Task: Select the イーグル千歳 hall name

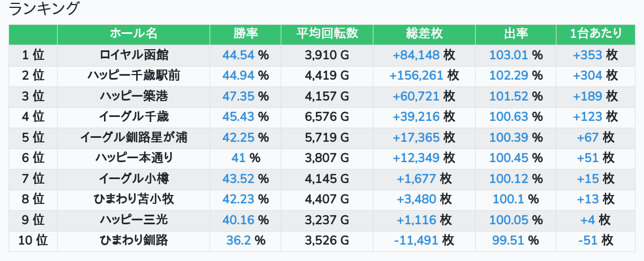Action: (x=133, y=117)
